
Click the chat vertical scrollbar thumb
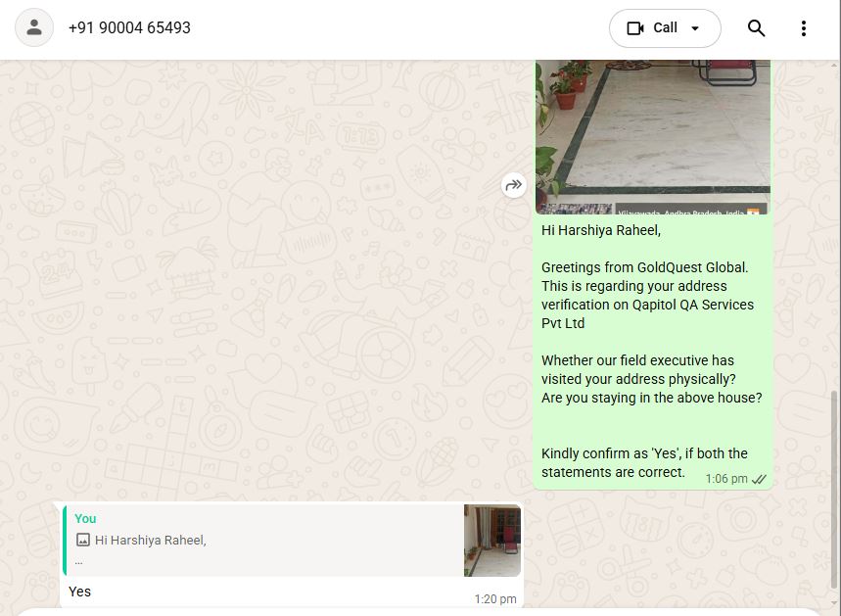(833, 490)
